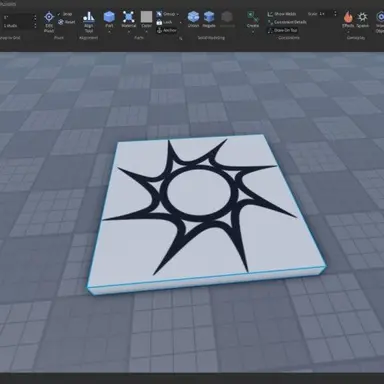The width and height of the screenshot is (384, 384).
Task: Toggle Draw On Top option
Action: pos(282,30)
